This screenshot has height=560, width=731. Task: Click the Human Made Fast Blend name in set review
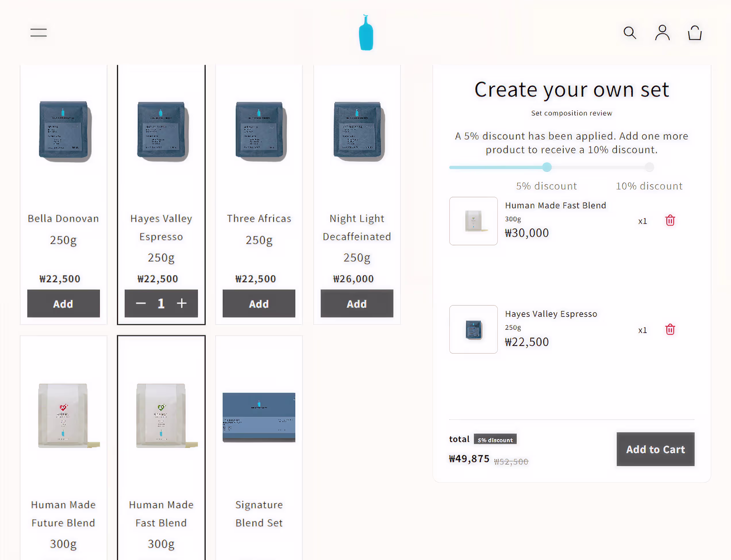555,205
